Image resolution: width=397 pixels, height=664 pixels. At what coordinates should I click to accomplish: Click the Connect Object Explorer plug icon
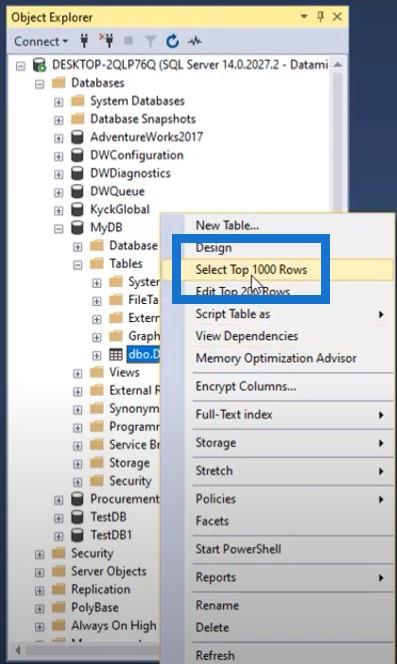pos(84,41)
